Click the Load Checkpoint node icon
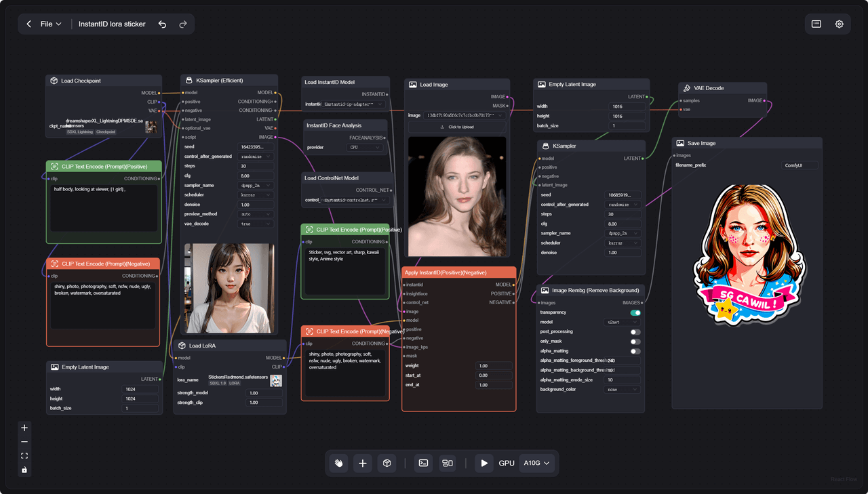 pyautogui.click(x=54, y=81)
